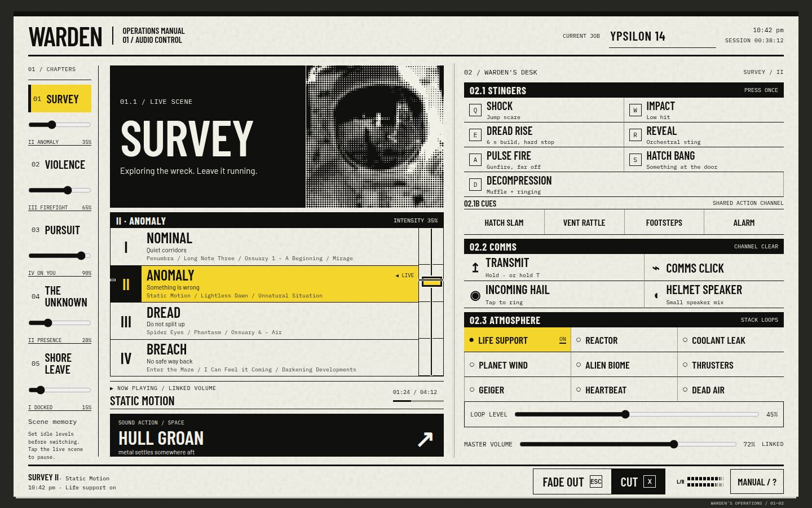Click the Roman numeral I for Nominal
This screenshot has height=508, width=812.
(x=126, y=247)
